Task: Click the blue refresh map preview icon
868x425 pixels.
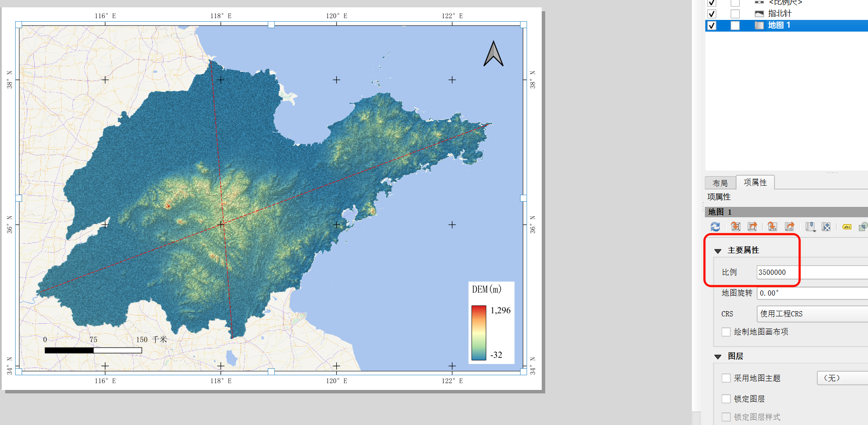Action: [715, 226]
